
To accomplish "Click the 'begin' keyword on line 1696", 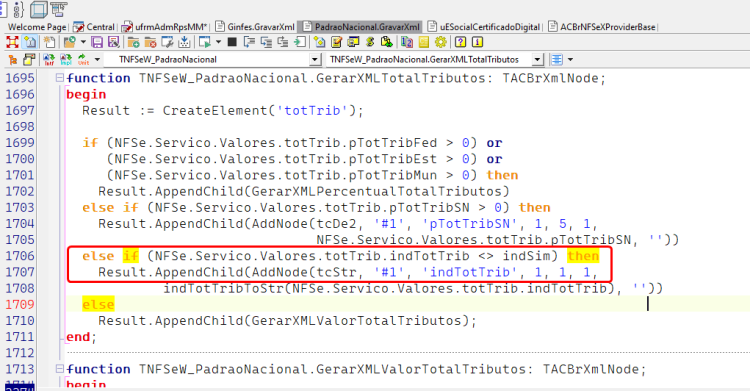I will point(86,94).
